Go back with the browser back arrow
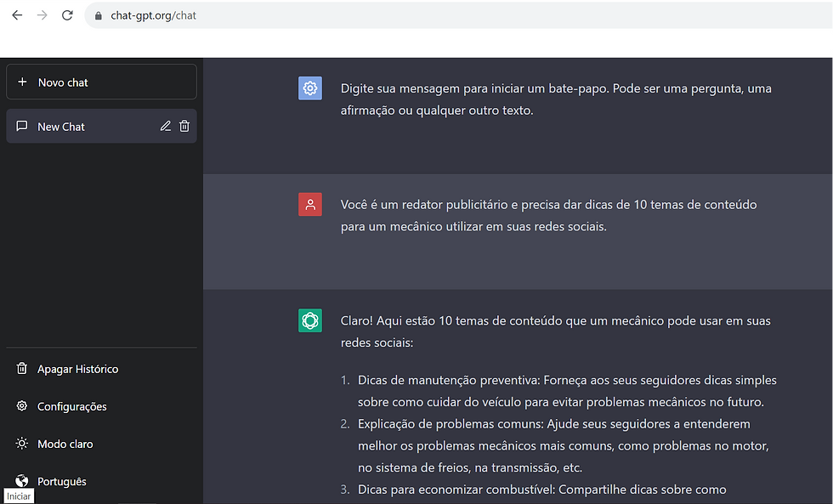 click(x=17, y=15)
